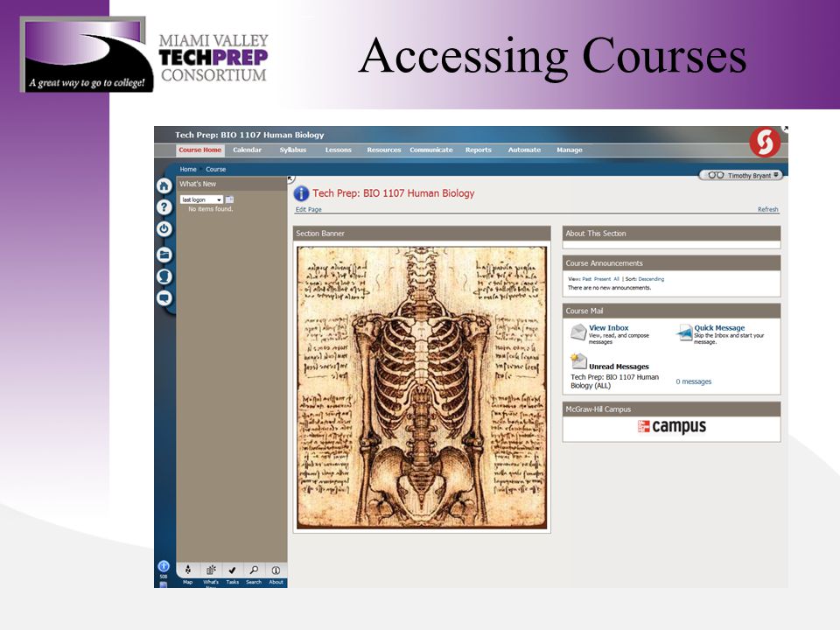Click the skeleton Section Banner image
Screen dimensions: 840x630
click(422, 388)
